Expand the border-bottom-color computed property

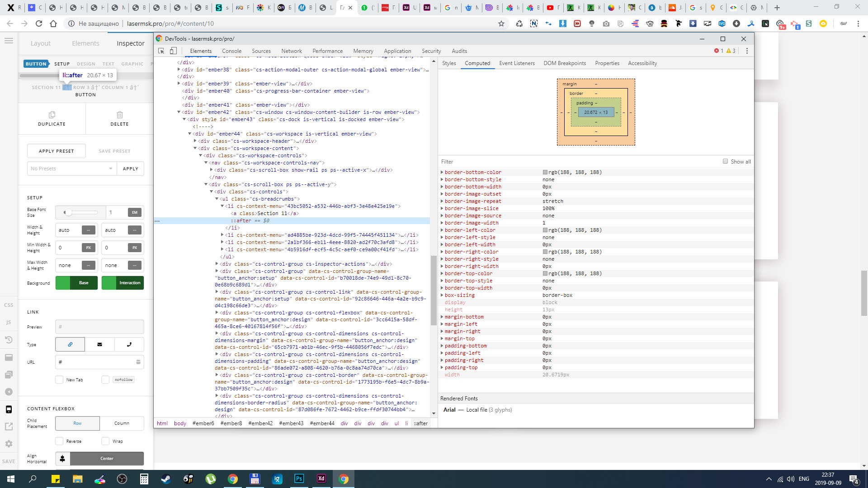coord(442,172)
